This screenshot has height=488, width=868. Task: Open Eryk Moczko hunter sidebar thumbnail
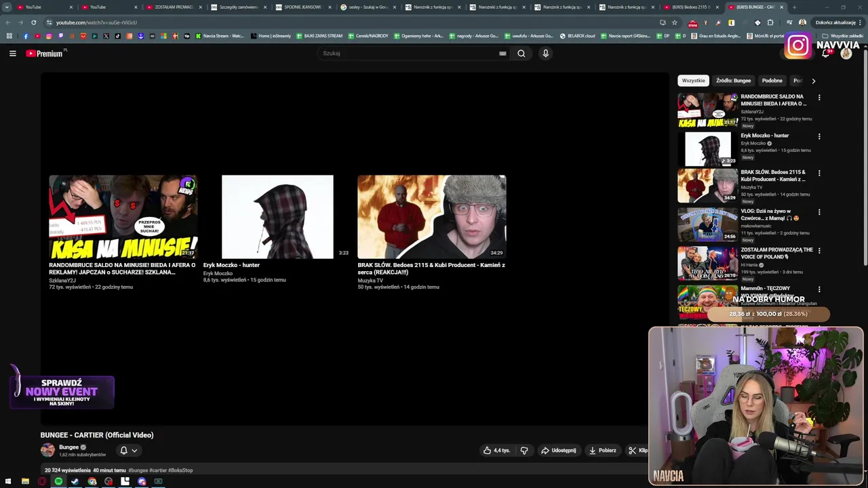click(707, 148)
